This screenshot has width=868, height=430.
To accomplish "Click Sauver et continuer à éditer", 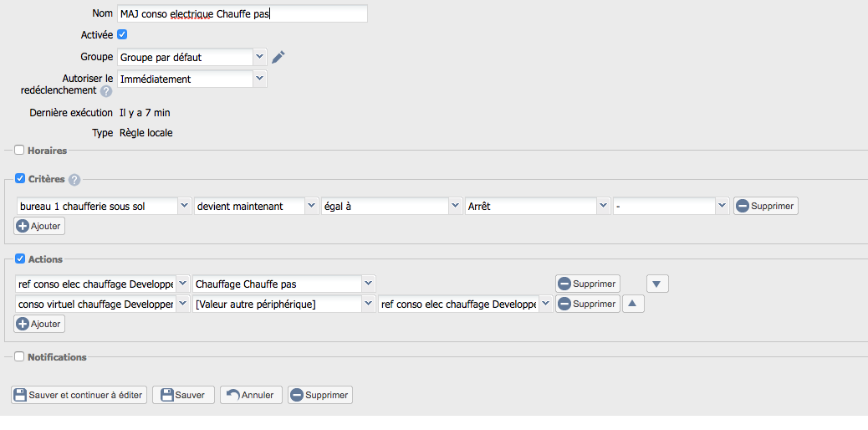I will (x=79, y=395).
